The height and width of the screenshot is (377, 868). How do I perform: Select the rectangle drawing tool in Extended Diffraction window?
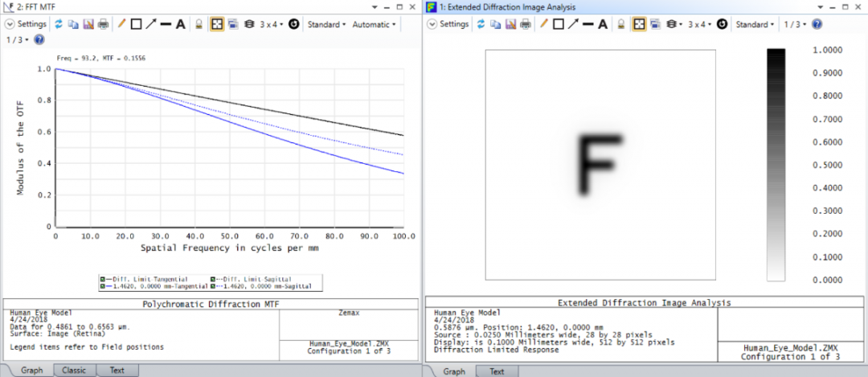click(559, 24)
